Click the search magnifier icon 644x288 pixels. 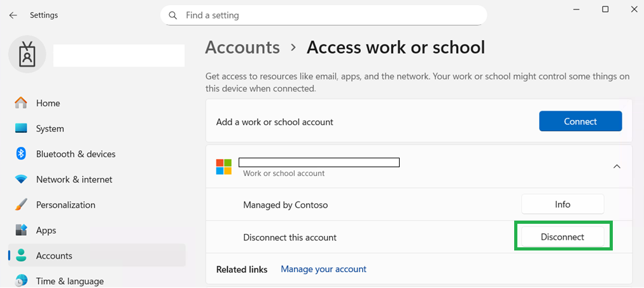pos(173,15)
